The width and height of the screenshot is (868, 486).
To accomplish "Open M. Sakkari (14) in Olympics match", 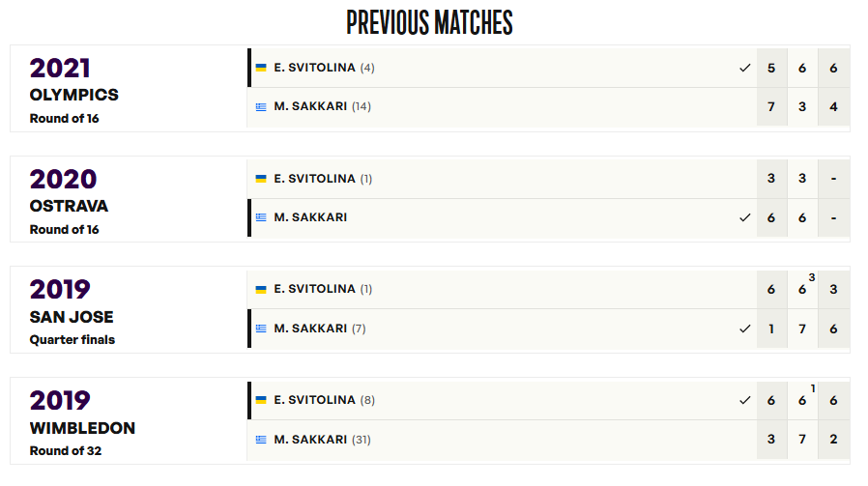I will pyautogui.click(x=322, y=106).
